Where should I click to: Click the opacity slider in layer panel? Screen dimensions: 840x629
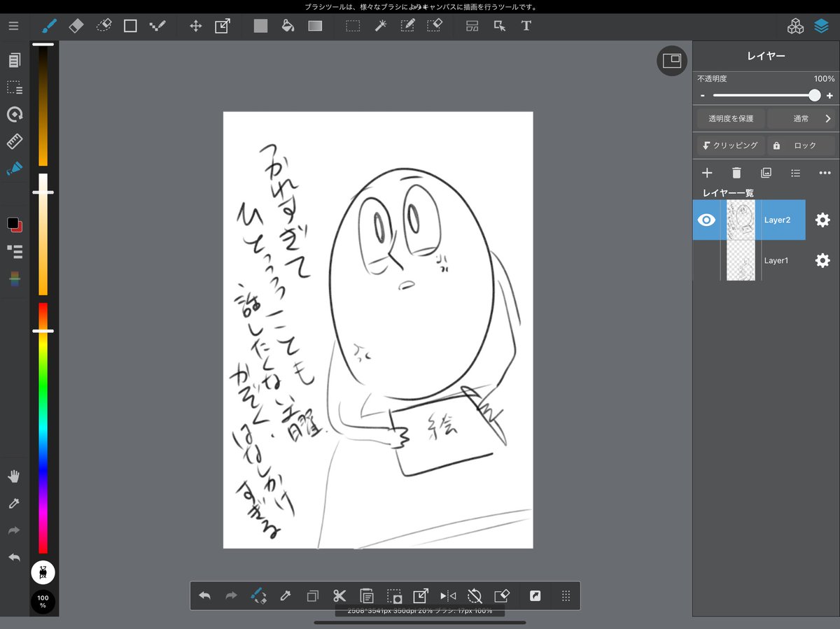pos(764,95)
